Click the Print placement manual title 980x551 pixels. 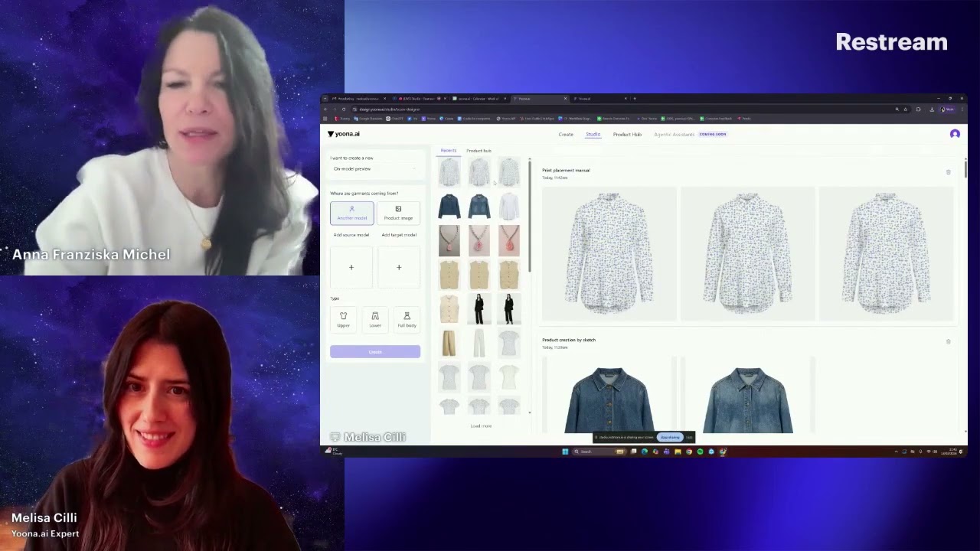click(566, 170)
